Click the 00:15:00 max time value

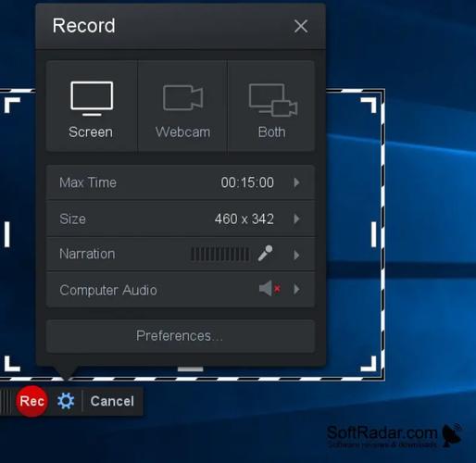point(247,182)
